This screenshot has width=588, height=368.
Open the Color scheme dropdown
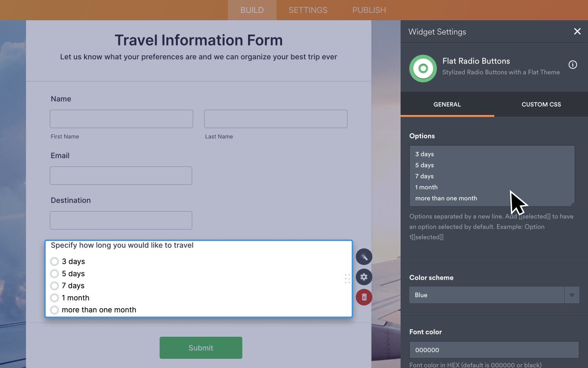(571, 295)
